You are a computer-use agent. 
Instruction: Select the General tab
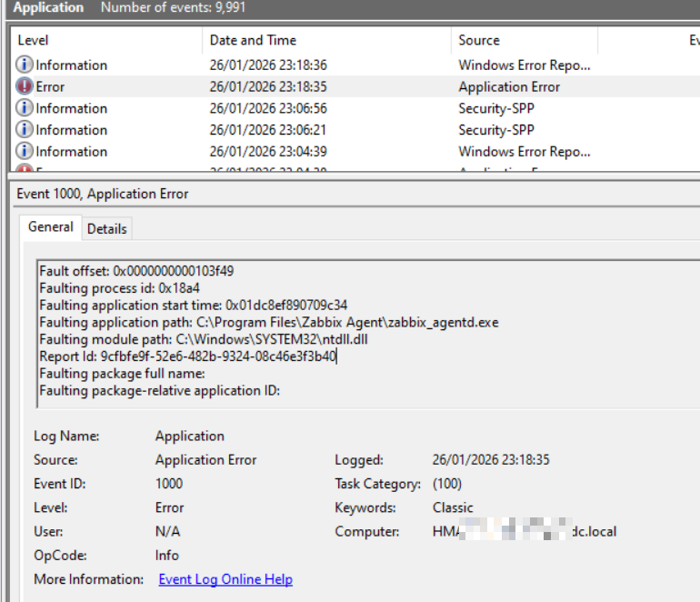click(x=51, y=227)
